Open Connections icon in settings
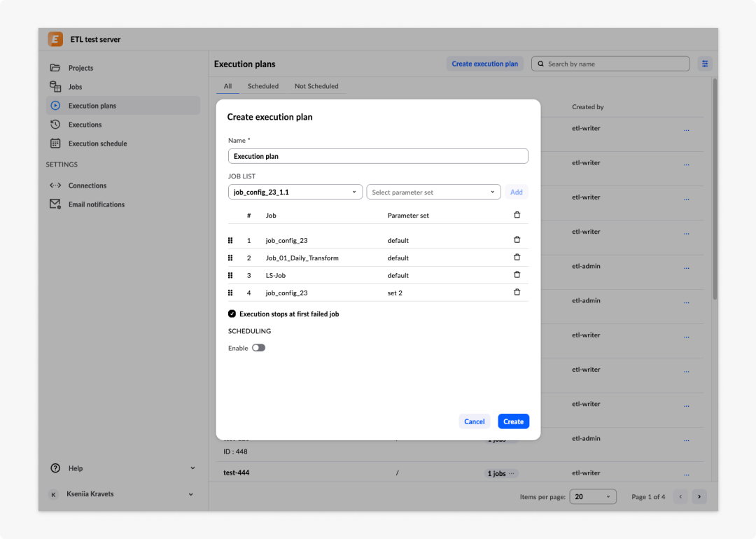Viewport: 756px width, 539px height. [x=55, y=185]
